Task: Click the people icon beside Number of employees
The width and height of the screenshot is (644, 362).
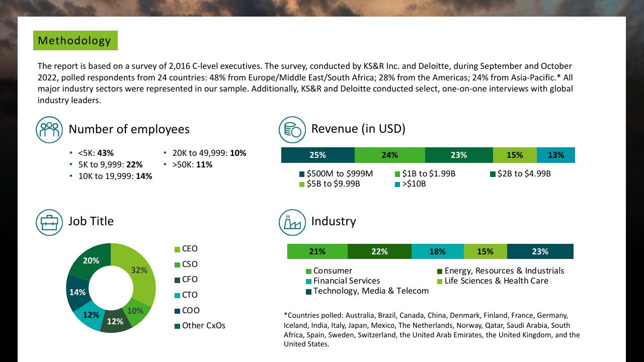Action: pyautogui.click(x=49, y=130)
